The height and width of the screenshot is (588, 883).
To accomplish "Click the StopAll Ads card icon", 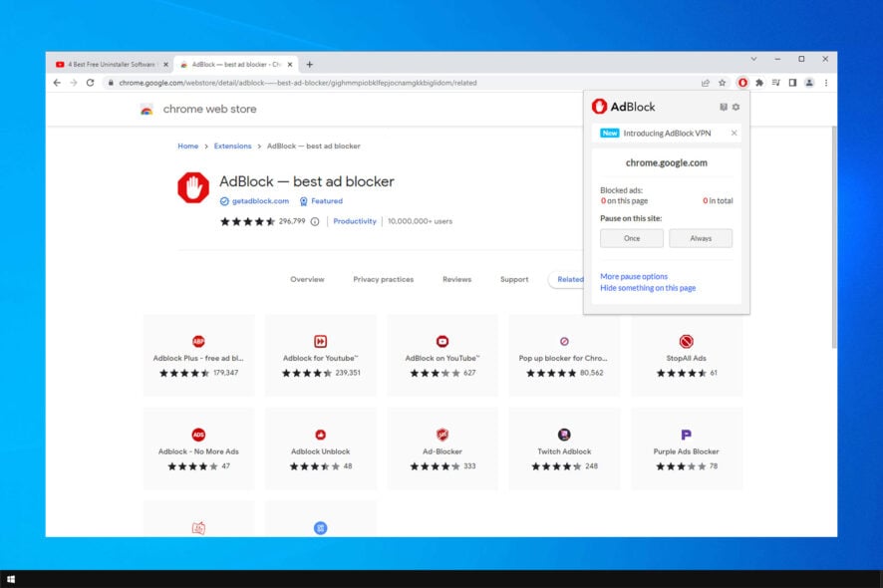I will click(686, 341).
